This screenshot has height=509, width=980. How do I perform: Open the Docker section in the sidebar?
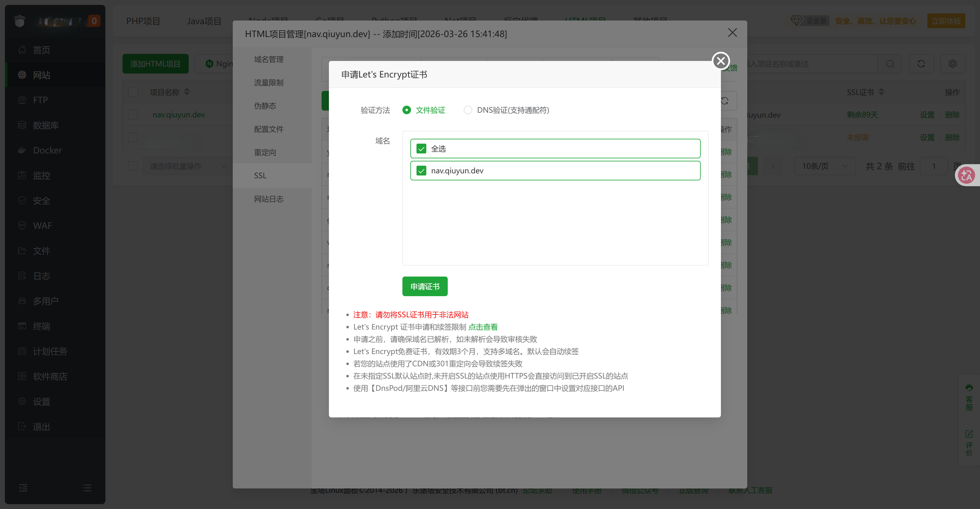47,150
